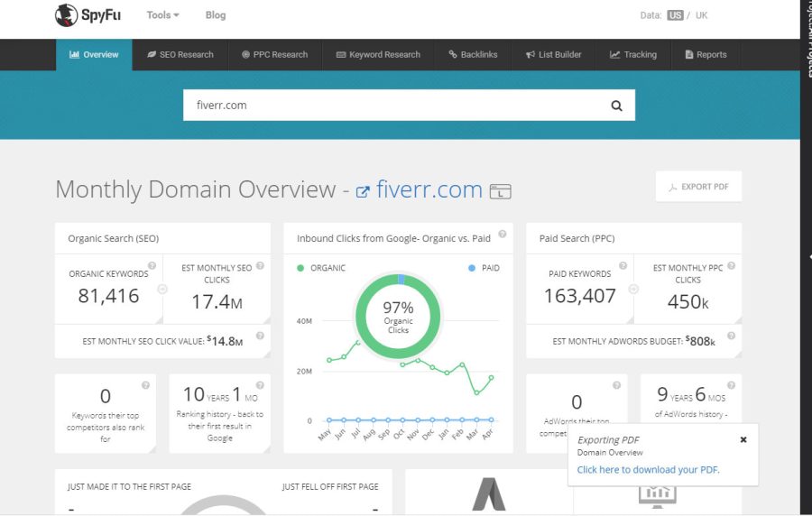Click help icon for Inbound Clicks chart
This screenshot has width=812, height=516.
(x=503, y=234)
